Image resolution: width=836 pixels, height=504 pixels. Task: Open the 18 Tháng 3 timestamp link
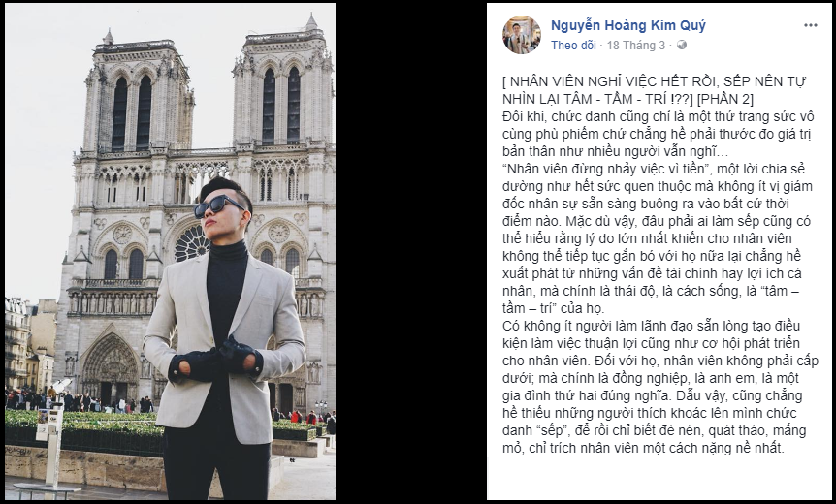coord(636,46)
